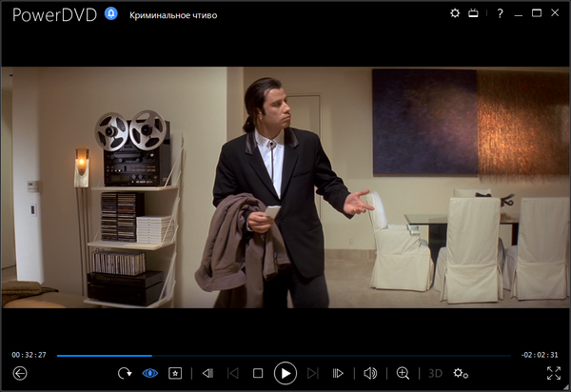The height and width of the screenshot is (392, 571).
Task: Toggle the 3D playback mode
Action: [435, 373]
